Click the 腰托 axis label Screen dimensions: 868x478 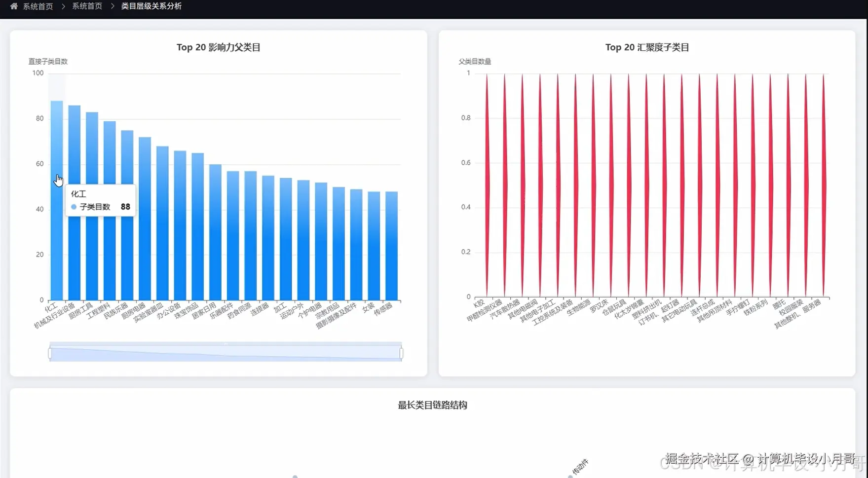[779, 304]
